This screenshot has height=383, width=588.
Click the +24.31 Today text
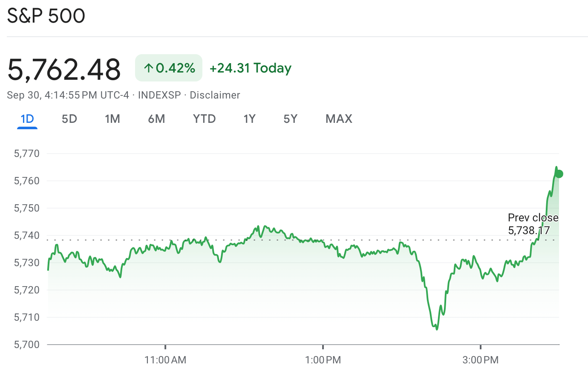tap(251, 68)
